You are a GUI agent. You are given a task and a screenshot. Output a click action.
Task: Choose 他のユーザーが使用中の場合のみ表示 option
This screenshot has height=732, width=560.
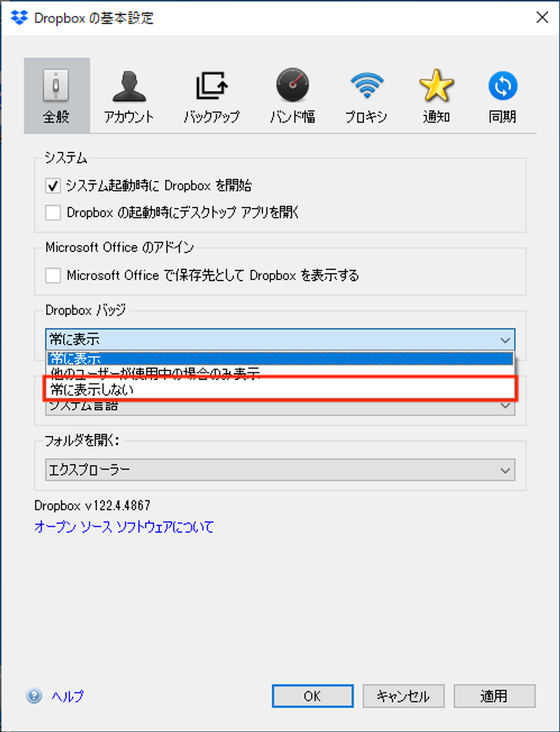(281, 372)
